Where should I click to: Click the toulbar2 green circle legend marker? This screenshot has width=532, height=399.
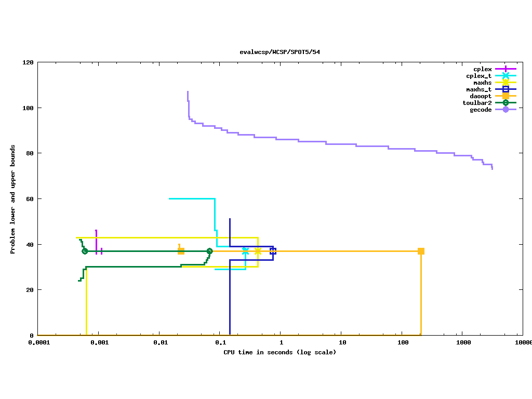(506, 103)
